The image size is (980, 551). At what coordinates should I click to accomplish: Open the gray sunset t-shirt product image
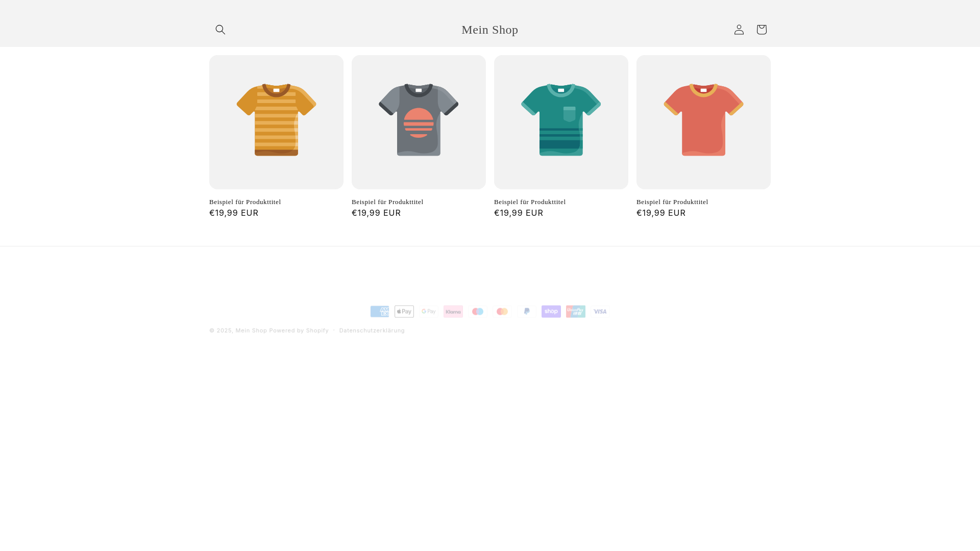coord(419,122)
